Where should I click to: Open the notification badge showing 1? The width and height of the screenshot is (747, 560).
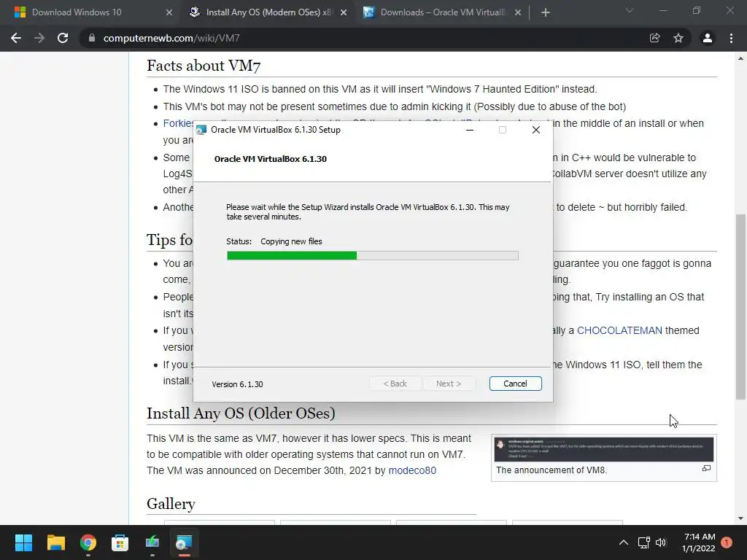coord(727,542)
